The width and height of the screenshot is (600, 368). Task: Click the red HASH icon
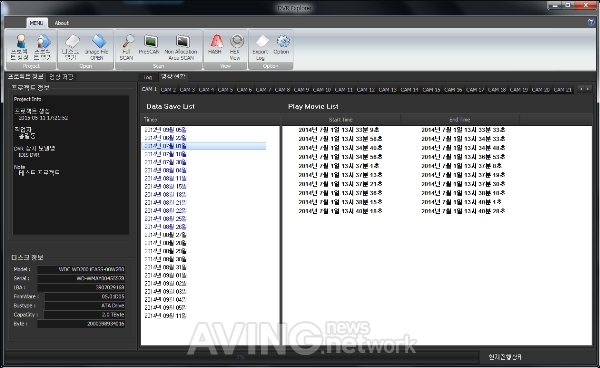(215, 45)
